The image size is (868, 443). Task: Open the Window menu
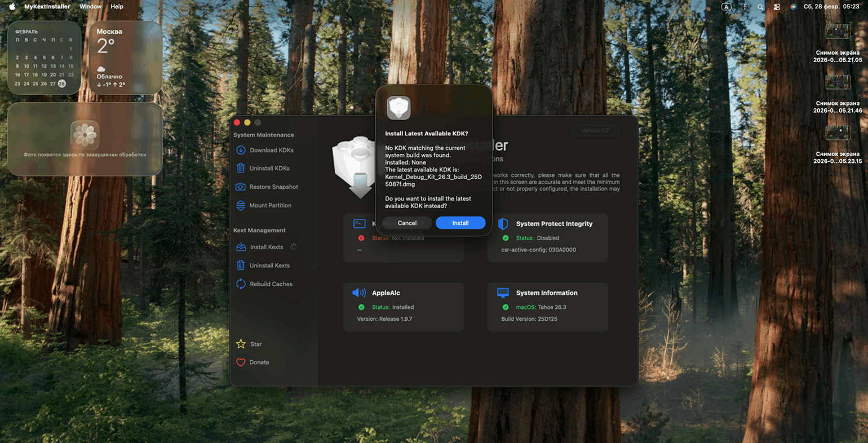point(90,7)
